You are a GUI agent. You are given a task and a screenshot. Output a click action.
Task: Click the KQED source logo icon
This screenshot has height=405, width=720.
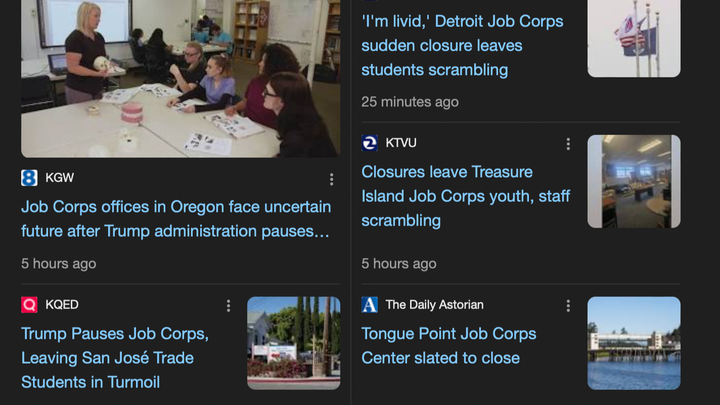point(29,305)
